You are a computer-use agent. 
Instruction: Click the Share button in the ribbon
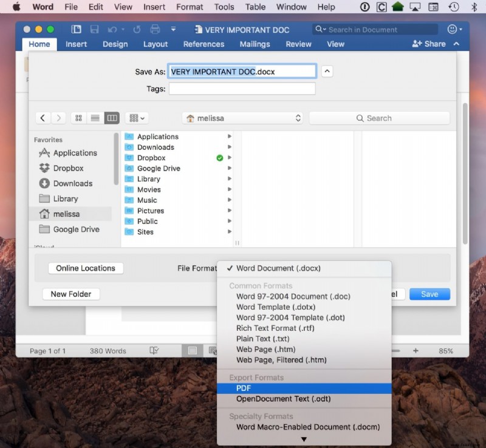(x=429, y=44)
